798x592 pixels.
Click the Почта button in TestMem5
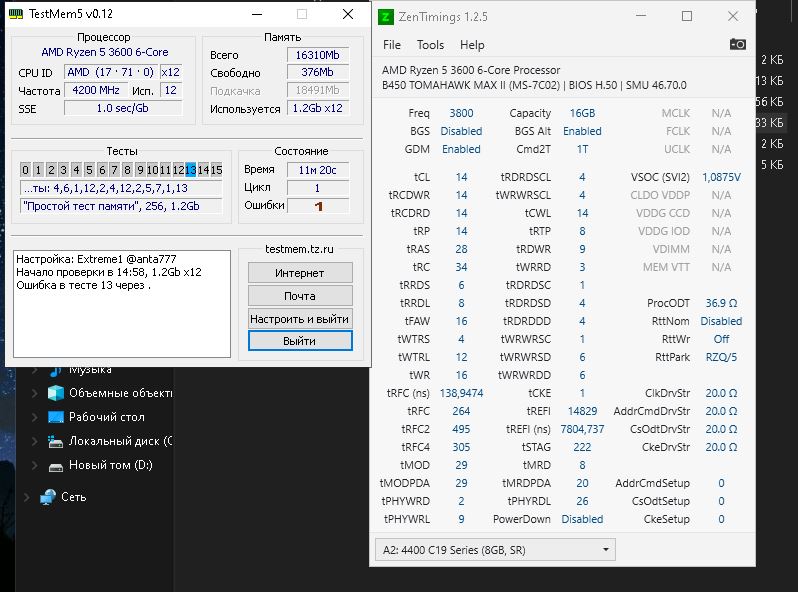tap(300, 296)
